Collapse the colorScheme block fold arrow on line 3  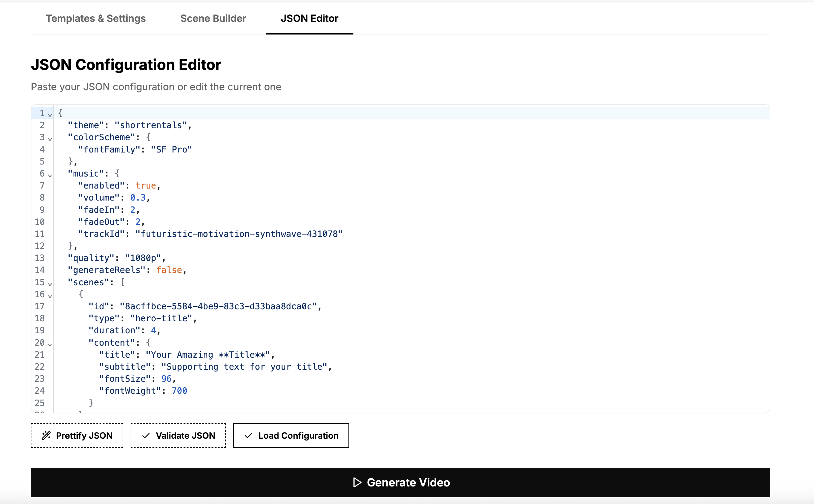[50, 139]
